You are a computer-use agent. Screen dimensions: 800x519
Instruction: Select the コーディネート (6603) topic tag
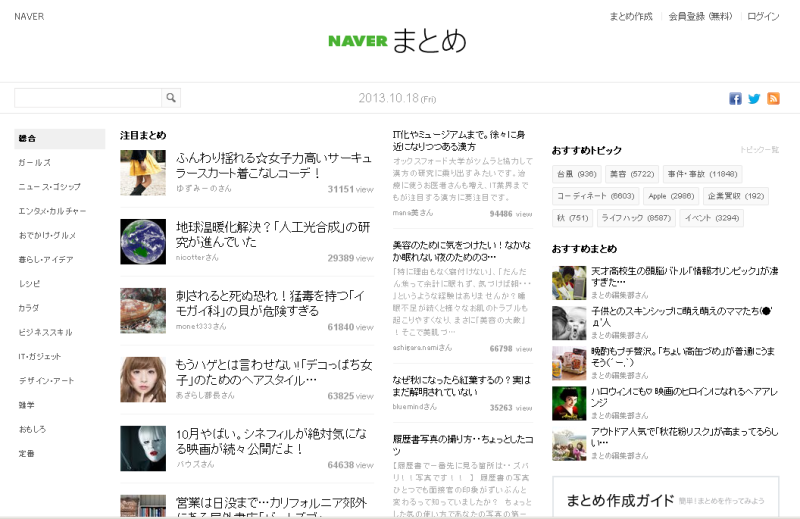[x=595, y=196]
